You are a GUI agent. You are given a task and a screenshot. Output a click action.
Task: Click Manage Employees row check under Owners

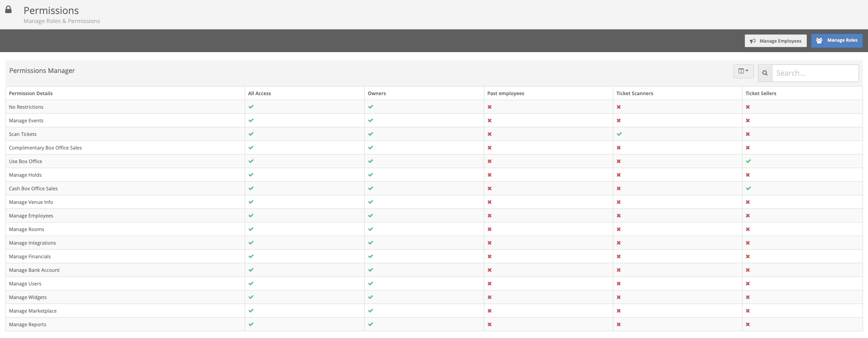(371, 216)
